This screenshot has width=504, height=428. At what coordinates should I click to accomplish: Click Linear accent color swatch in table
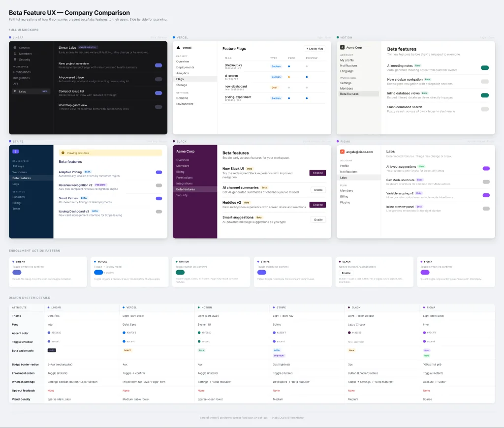49,333
